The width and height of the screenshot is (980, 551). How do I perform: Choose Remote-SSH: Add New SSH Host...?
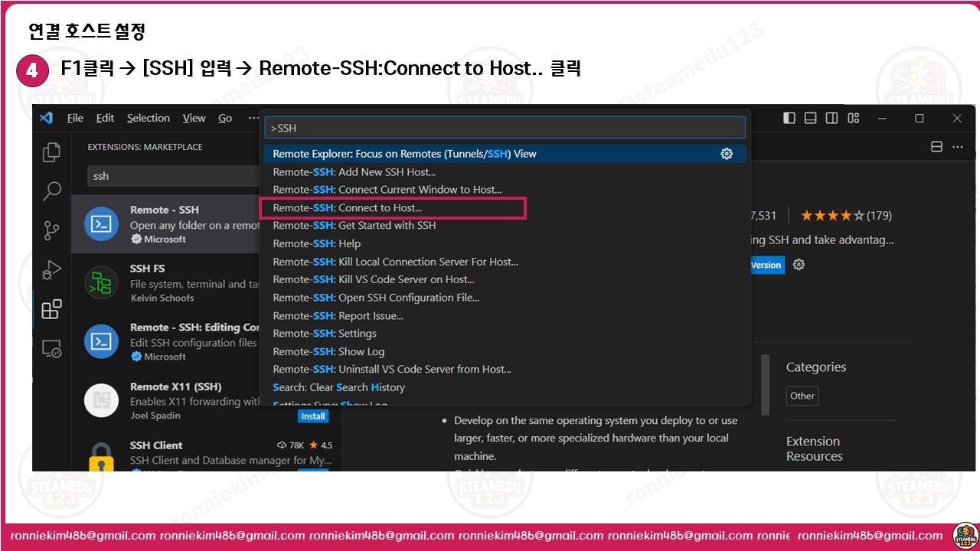[x=505, y=172]
